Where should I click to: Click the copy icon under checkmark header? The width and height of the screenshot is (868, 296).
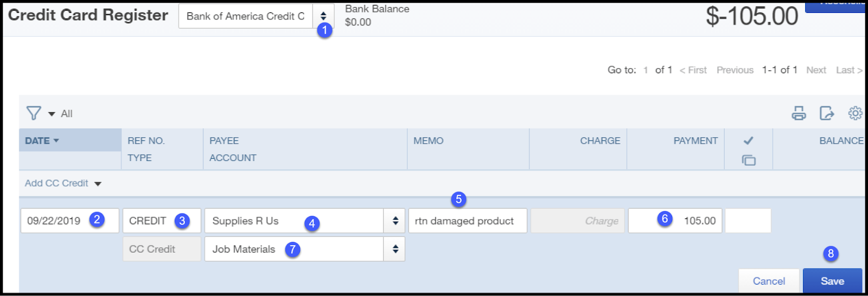coord(749,160)
